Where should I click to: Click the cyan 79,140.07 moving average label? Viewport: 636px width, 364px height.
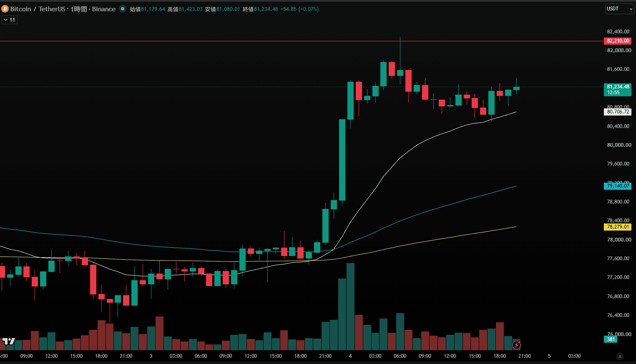618,186
